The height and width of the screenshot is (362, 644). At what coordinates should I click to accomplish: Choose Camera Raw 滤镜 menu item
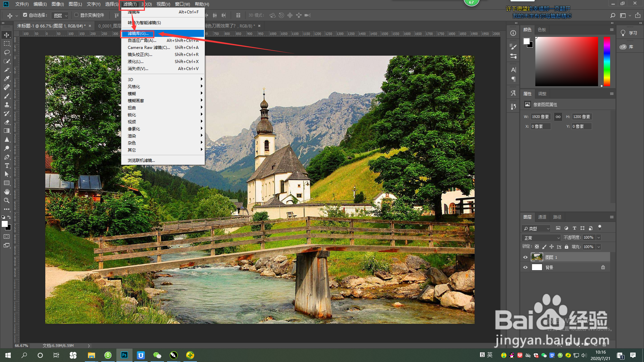(x=163, y=48)
